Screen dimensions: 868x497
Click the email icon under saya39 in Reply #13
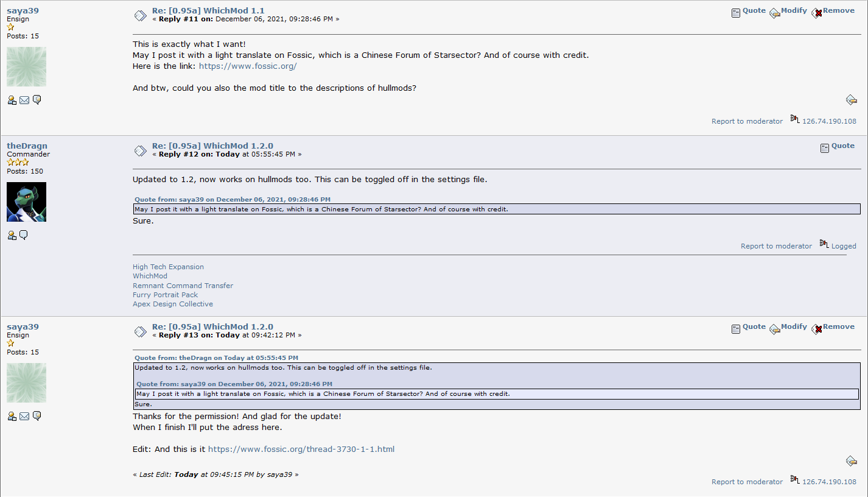point(24,416)
